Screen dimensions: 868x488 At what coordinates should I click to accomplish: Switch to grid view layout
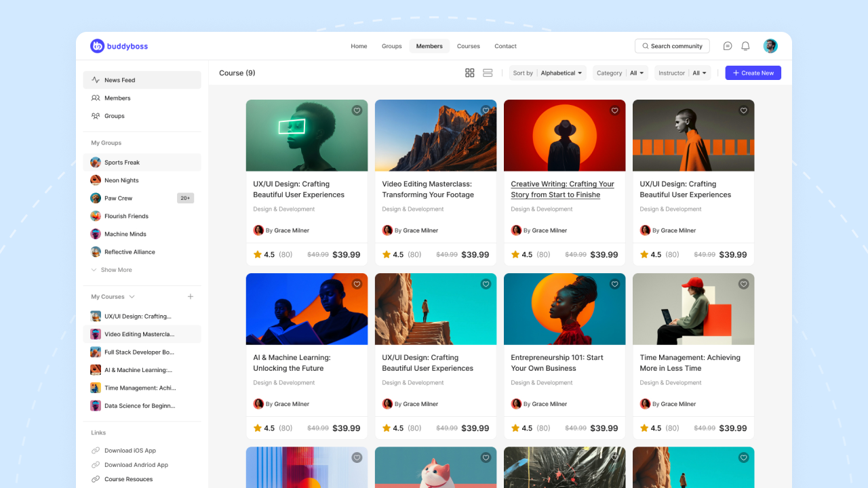tap(470, 73)
